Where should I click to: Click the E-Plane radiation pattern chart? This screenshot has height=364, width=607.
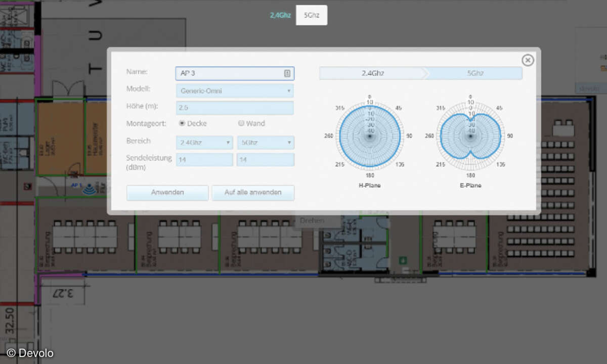(470, 136)
